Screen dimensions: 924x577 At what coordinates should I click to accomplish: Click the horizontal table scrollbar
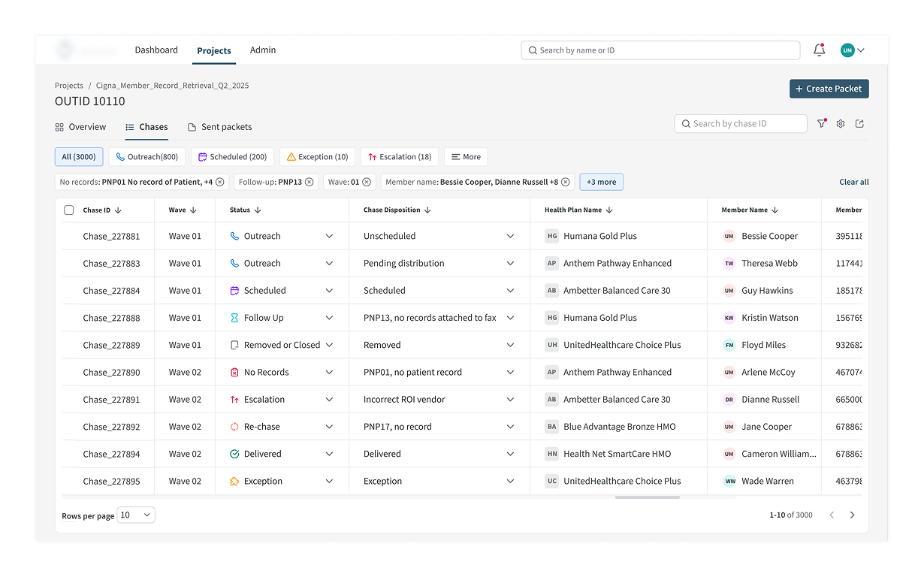pyautogui.click(x=647, y=497)
